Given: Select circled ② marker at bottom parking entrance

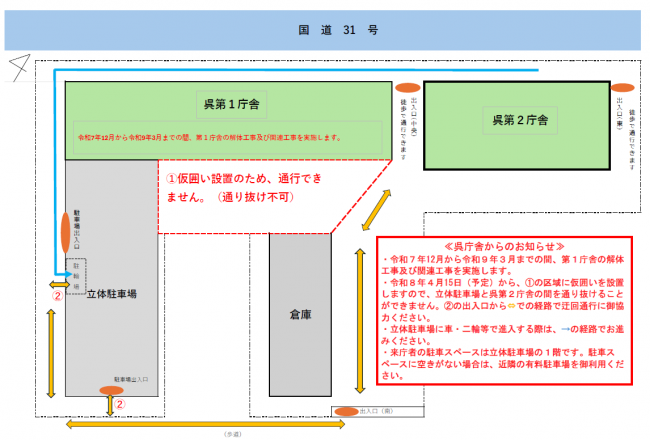Looking at the screenshot, I should pyautogui.click(x=120, y=405).
